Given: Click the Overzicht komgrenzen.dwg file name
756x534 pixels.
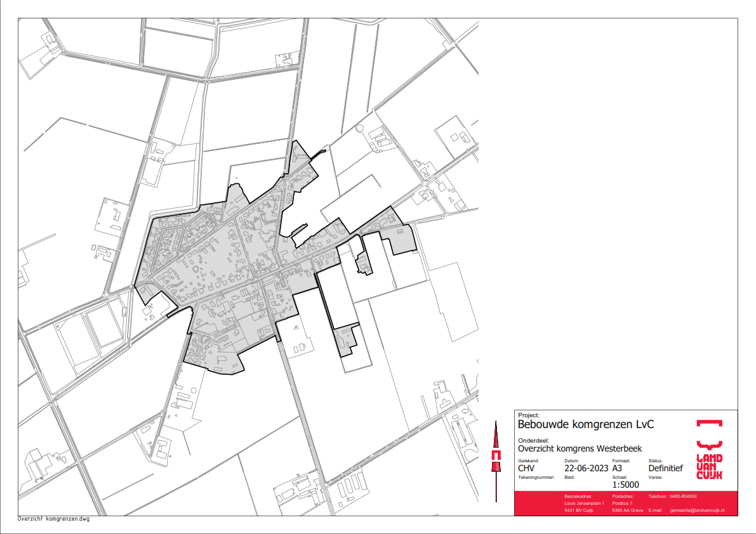Looking at the screenshot, I should (x=54, y=519).
